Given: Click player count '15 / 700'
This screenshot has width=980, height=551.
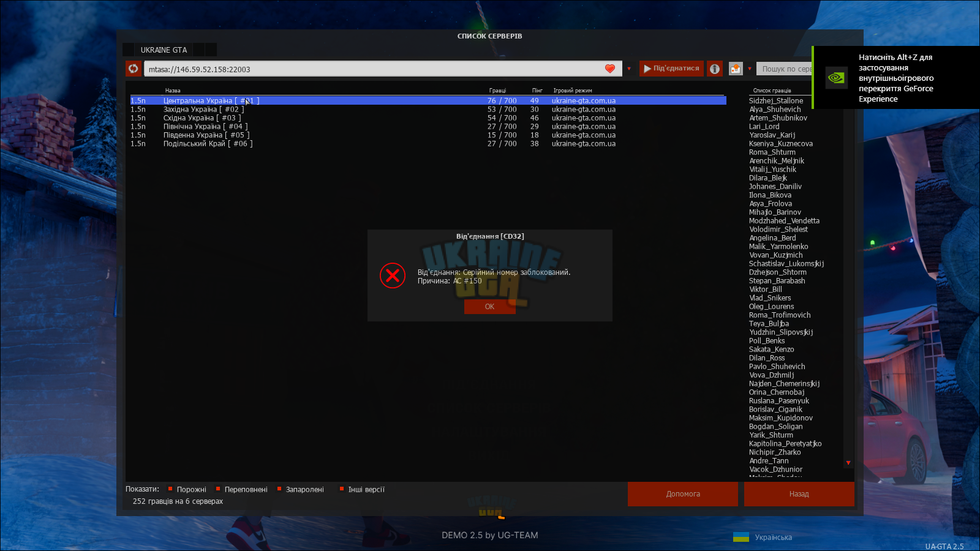Looking at the screenshot, I should point(502,135).
